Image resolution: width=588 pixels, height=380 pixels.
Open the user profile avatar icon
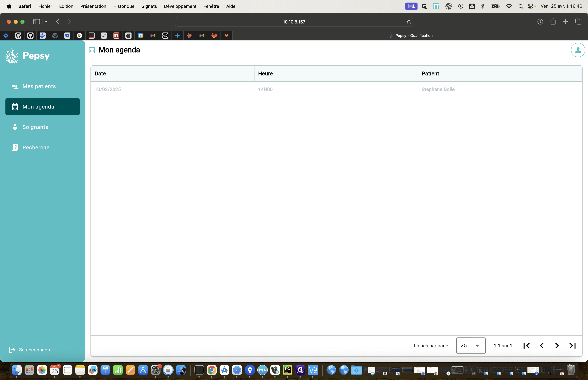tap(578, 50)
